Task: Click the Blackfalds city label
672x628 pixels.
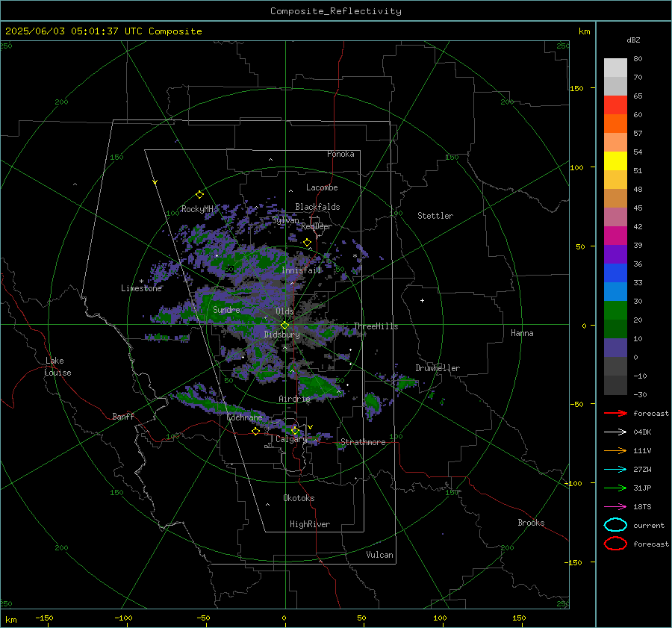Action: tap(317, 207)
